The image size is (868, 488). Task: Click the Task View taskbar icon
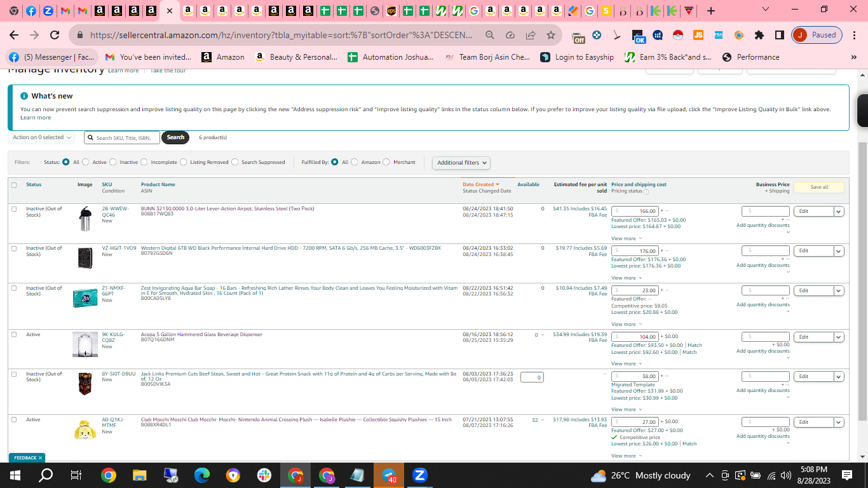point(76,475)
